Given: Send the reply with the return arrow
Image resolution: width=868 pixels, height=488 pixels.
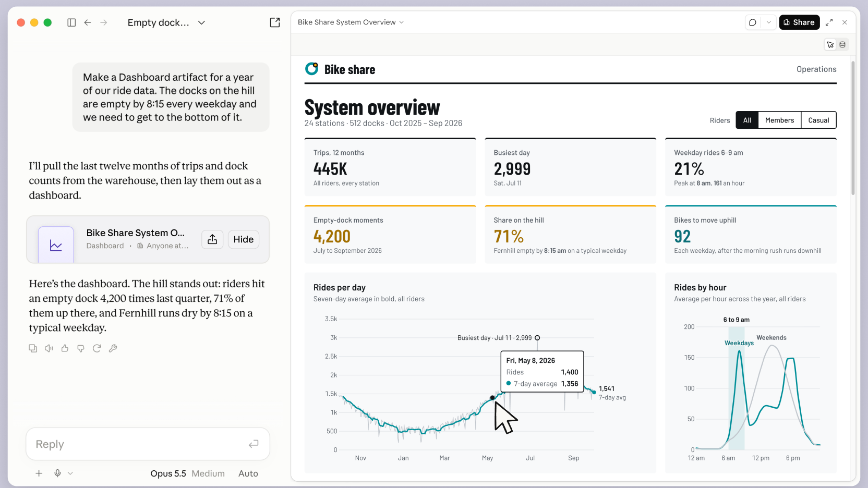Looking at the screenshot, I should (254, 444).
